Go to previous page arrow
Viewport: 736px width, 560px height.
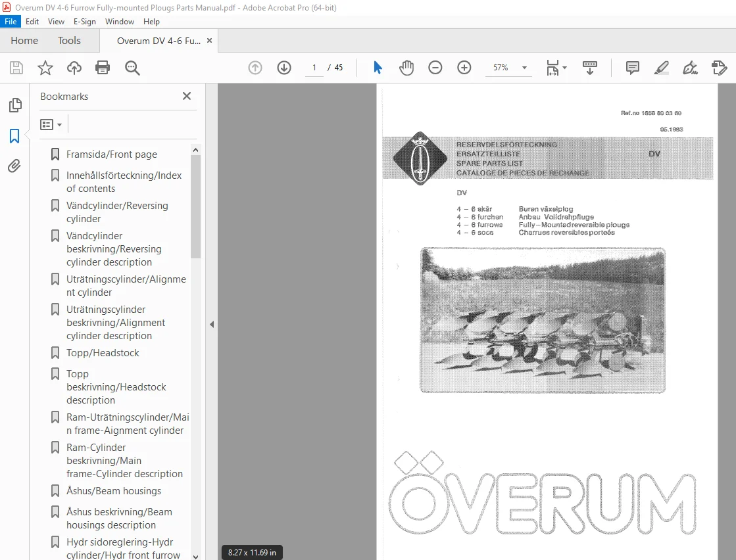tap(255, 68)
